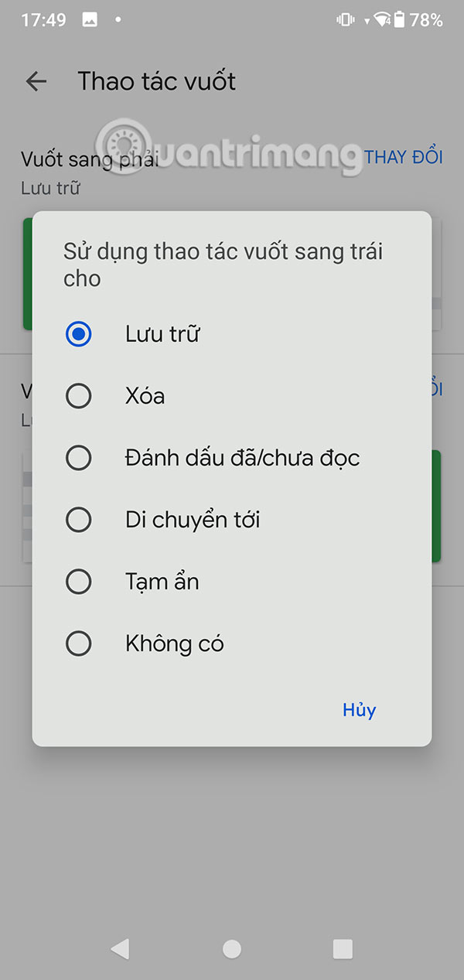
Task: Tap Hủy to cancel the dialog
Action: 359,709
